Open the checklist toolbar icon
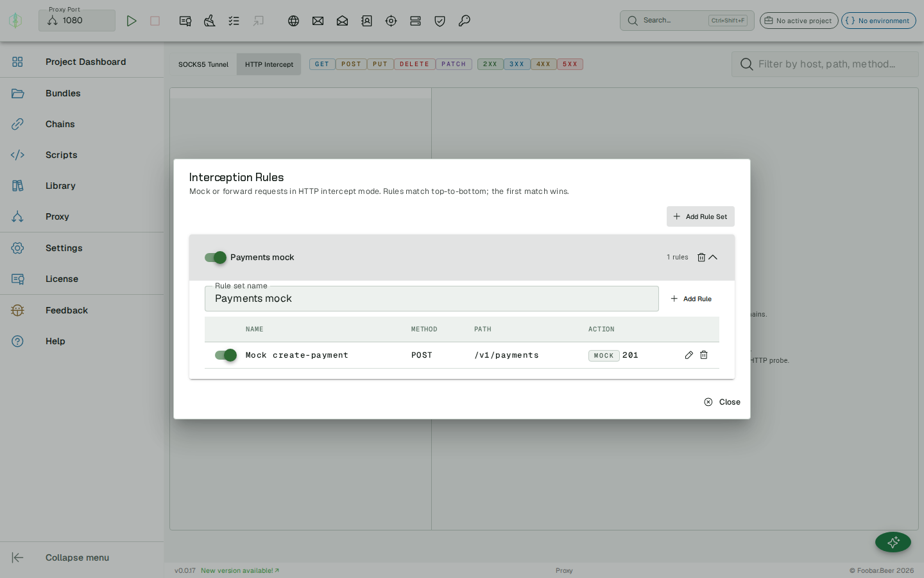This screenshot has width=924, height=578. click(234, 21)
